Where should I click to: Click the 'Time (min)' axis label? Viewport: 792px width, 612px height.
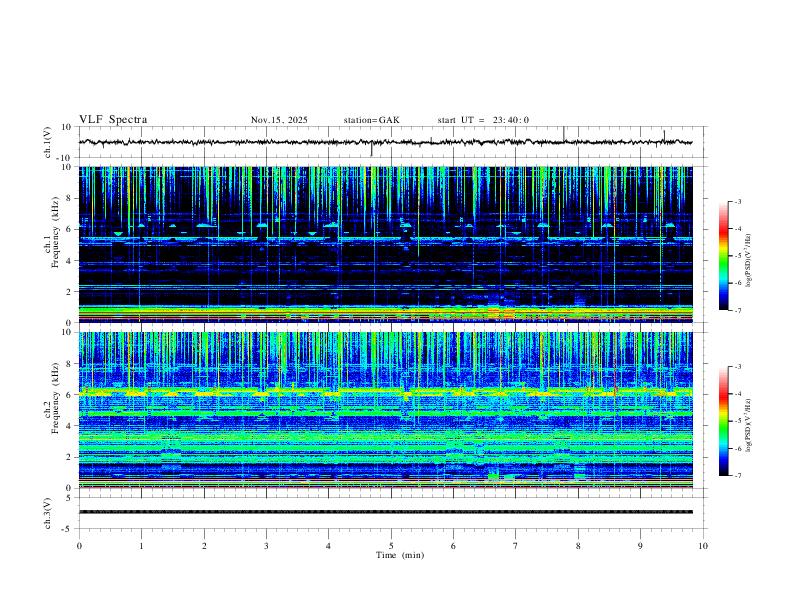click(x=400, y=555)
